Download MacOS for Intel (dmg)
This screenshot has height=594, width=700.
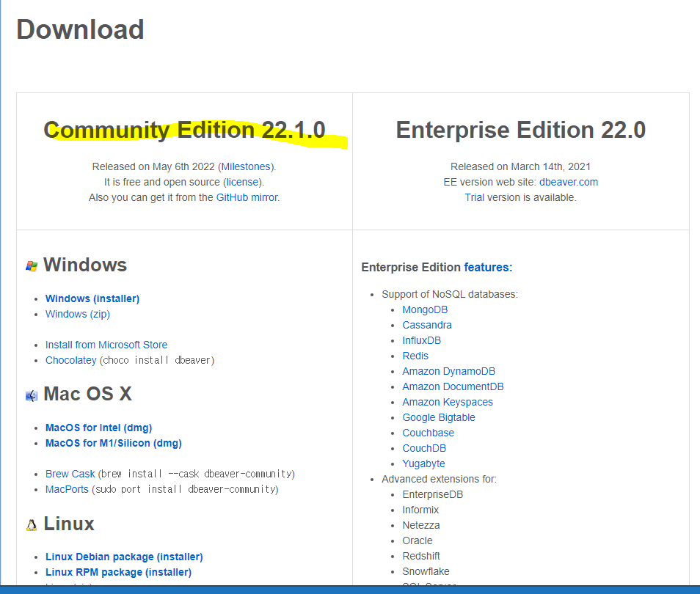98,428
